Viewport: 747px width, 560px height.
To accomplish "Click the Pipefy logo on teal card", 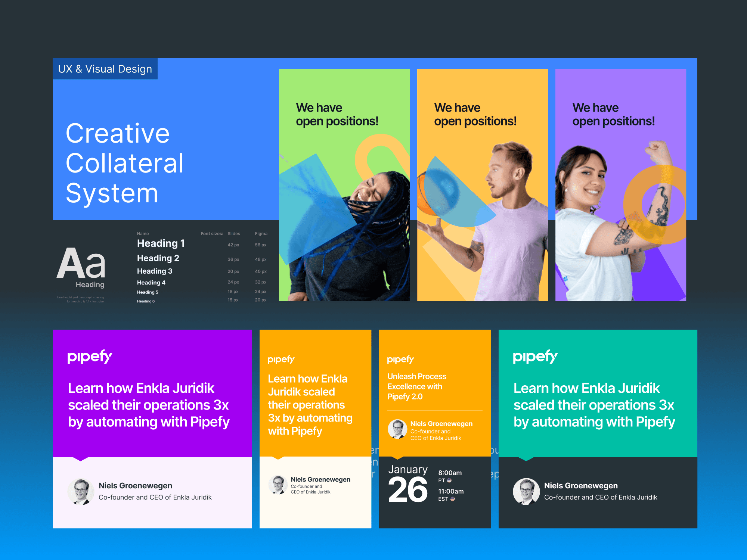I will tap(535, 357).
